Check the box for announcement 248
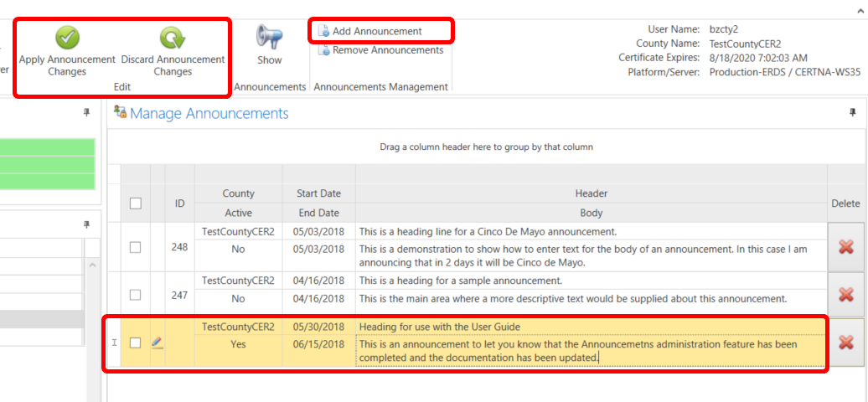The image size is (868, 402). click(x=136, y=247)
